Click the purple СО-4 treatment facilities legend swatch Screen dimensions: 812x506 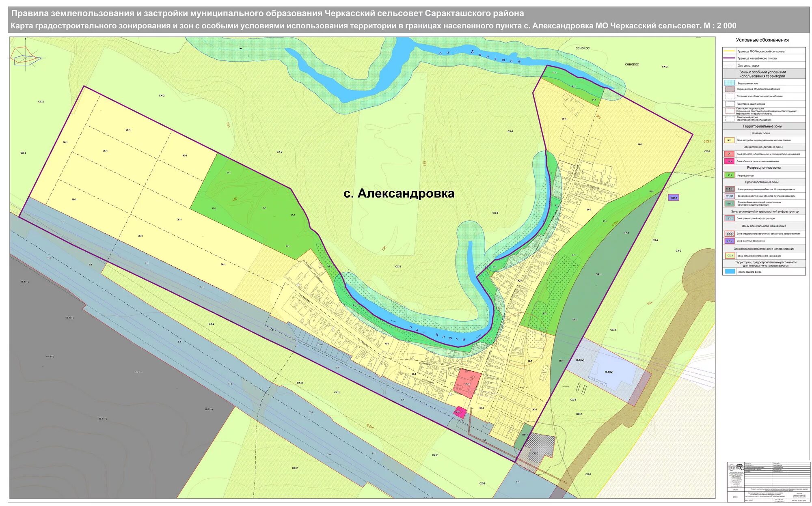click(729, 241)
